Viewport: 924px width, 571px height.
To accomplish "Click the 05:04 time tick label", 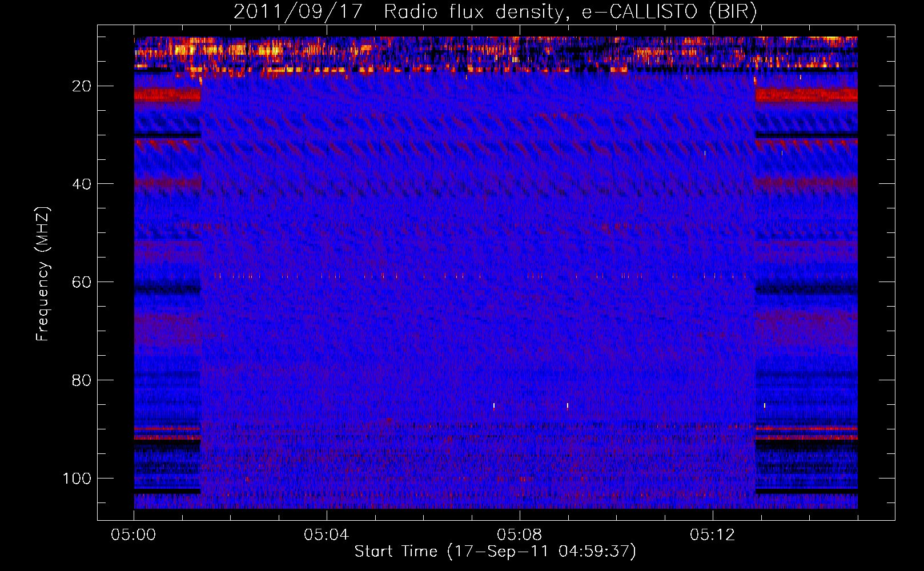I will [327, 535].
